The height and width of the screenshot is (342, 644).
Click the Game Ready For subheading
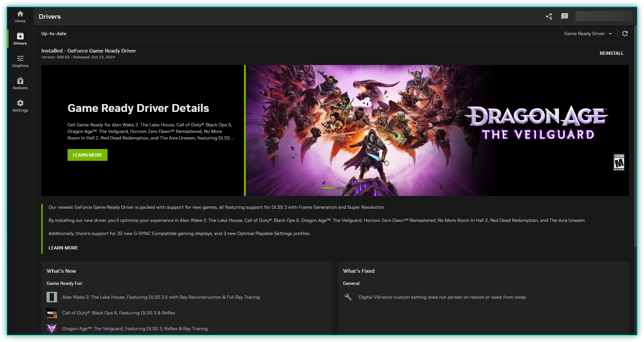click(x=65, y=283)
